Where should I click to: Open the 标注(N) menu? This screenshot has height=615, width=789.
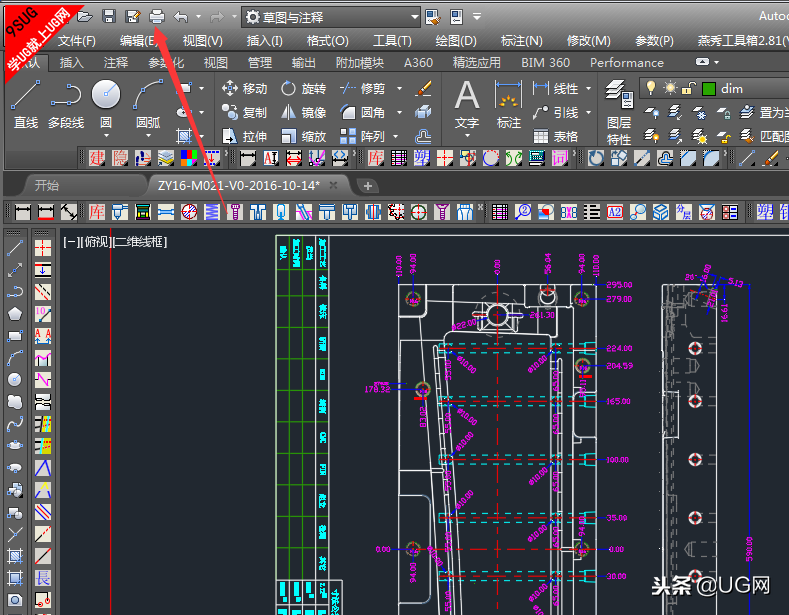[x=522, y=41]
